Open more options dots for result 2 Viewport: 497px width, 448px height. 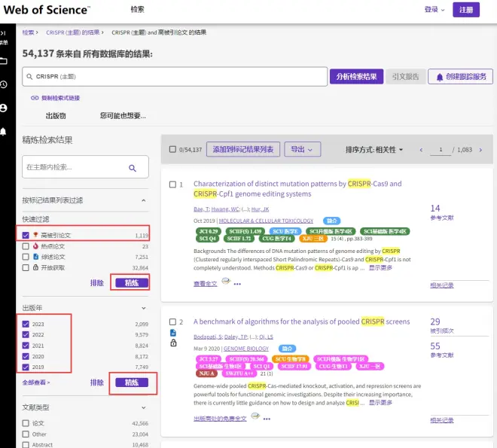click(267, 419)
